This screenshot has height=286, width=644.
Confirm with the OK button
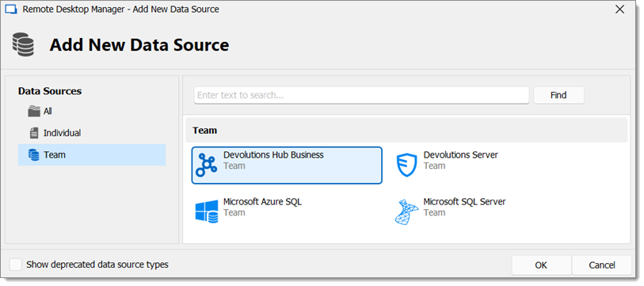541,265
